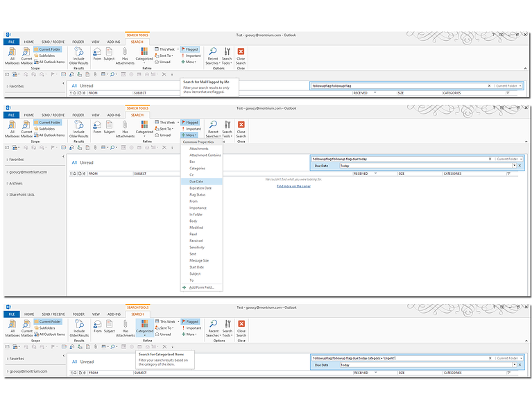Screen dimensions: 532x399
Task: Toggle Unread filter in bottom Outlook window
Action: pos(163,334)
